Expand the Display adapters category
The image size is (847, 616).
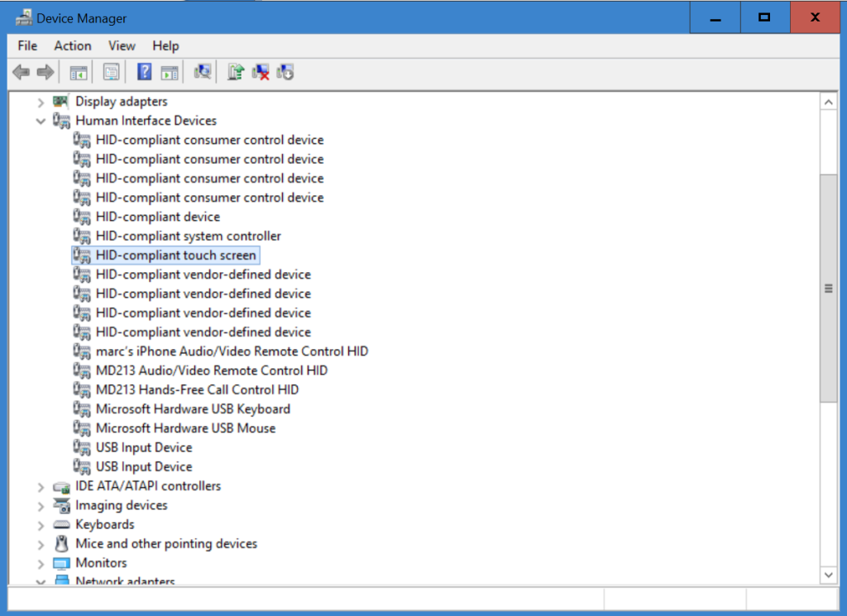click(x=41, y=102)
